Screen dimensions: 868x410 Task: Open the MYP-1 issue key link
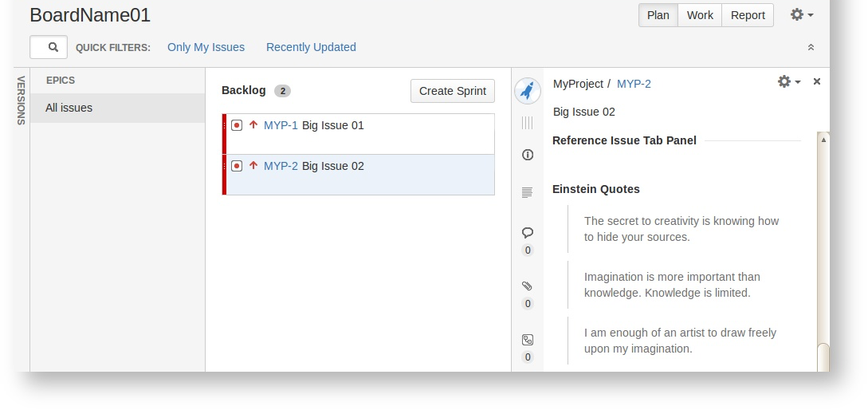click(281, 125)
